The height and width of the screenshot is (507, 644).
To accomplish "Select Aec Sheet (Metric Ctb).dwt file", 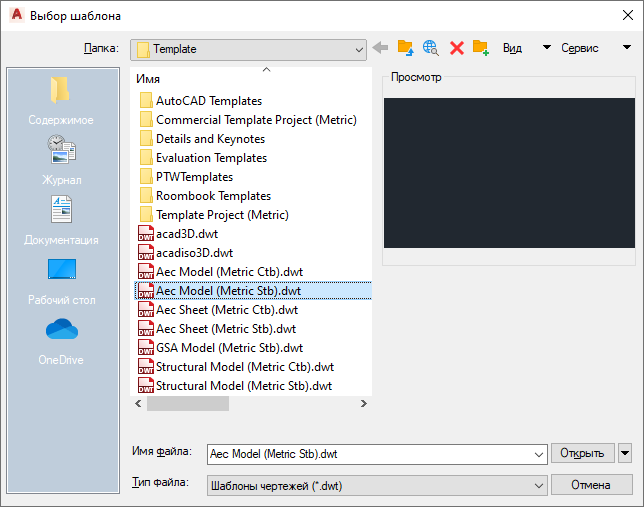I will point(218,310).
